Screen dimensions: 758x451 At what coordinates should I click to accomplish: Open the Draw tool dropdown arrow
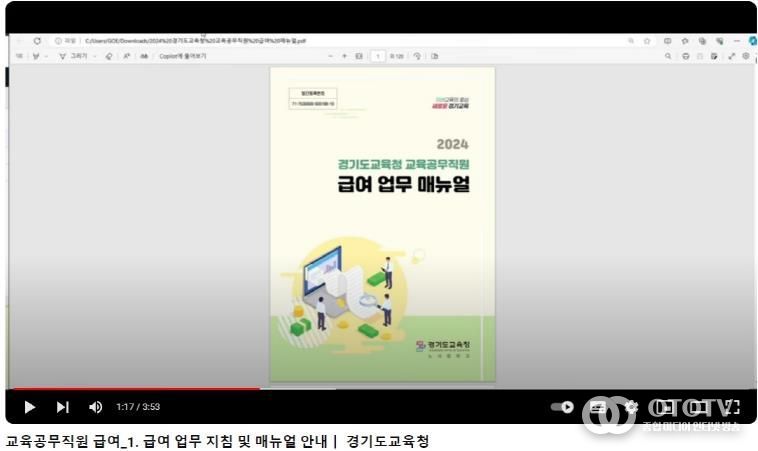pos(95,57)
